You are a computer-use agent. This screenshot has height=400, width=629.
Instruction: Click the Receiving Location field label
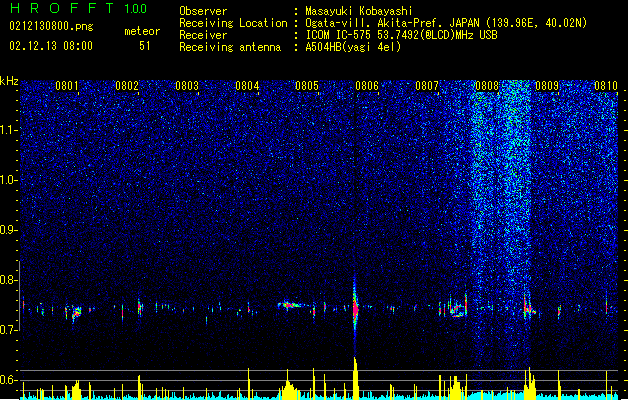tap(233, 23)
